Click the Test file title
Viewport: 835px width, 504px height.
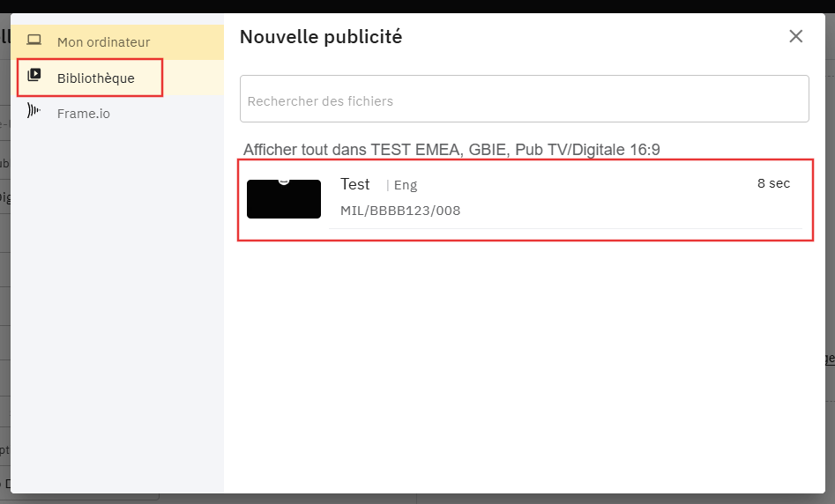(x=355, y=184)
